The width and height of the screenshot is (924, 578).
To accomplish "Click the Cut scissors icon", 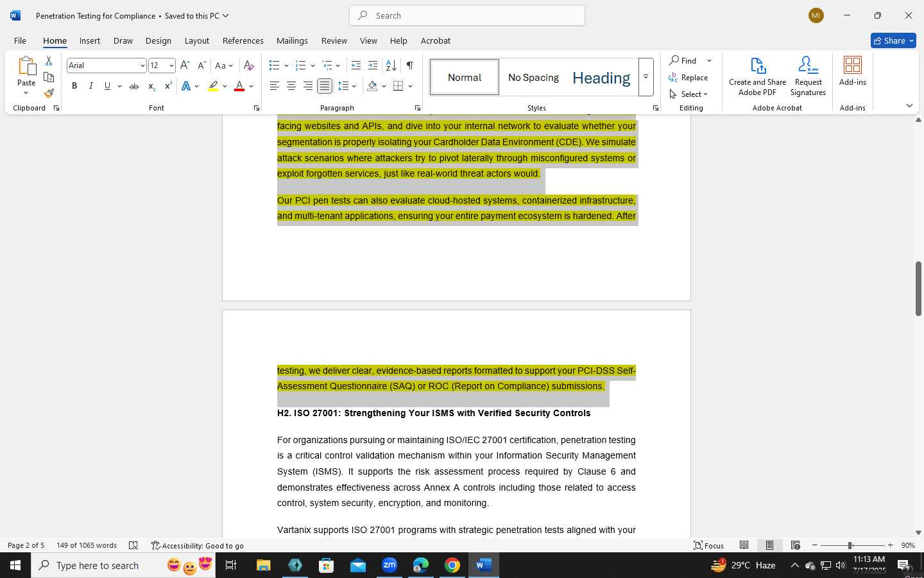I will [x=49, y=61].
